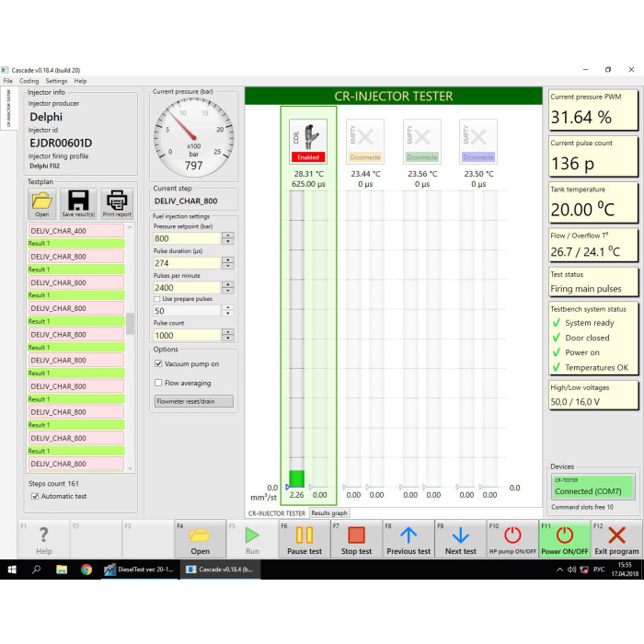Open DieselTest from the Windows taskbar
644x644 pixels.
(x=136, y=569)
